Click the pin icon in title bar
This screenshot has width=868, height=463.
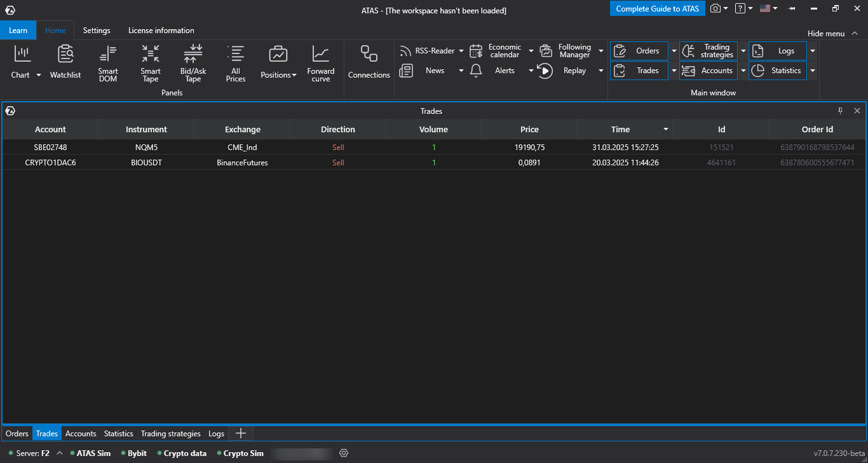(x=792, y=9)
